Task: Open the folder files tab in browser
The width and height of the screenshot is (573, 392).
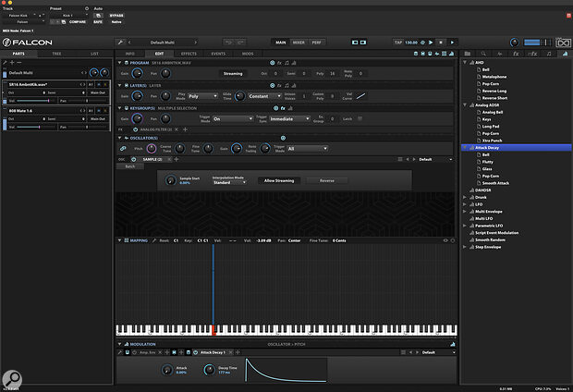Action: point(468,54)
